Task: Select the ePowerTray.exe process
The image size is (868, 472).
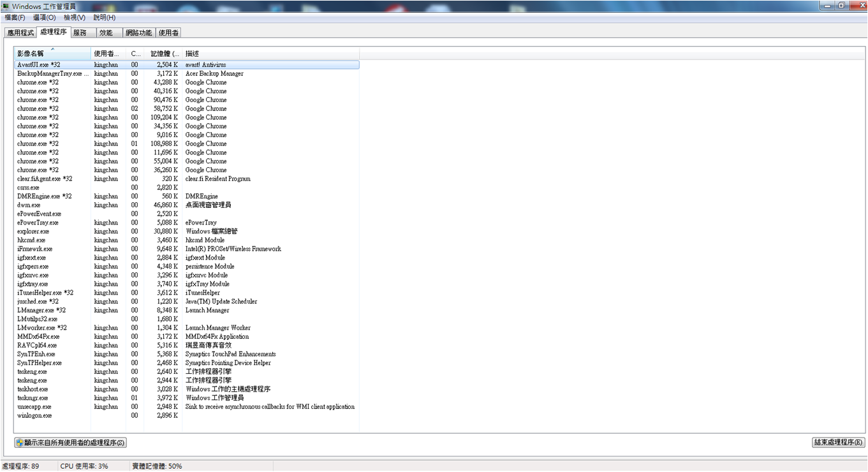Action: point(187,223)
